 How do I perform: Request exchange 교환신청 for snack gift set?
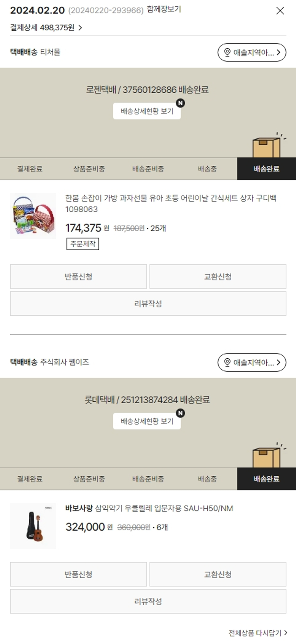point(218,277)
